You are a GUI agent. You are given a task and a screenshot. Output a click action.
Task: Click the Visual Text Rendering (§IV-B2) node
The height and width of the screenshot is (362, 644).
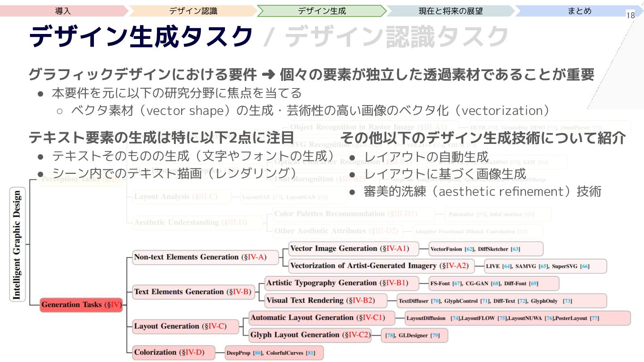coord(326,300)
